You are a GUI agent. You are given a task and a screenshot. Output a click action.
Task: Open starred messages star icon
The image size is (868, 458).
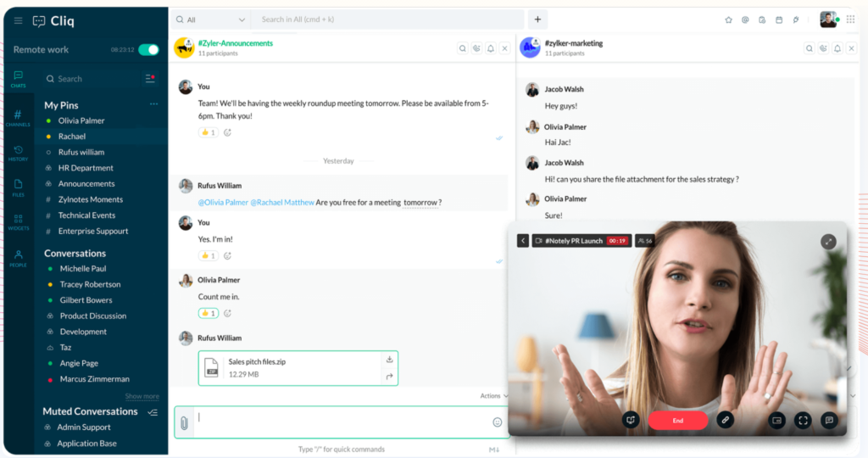tap(728, 20)
